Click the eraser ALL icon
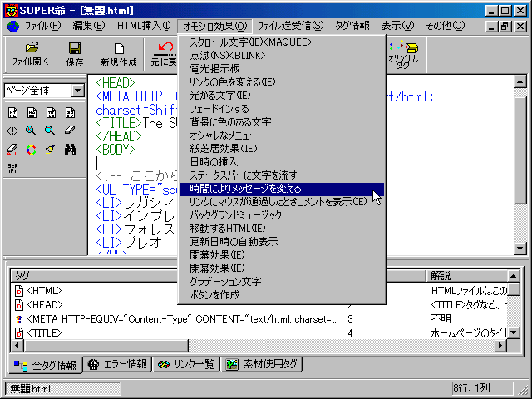532x399 pixels. [12, 150]
